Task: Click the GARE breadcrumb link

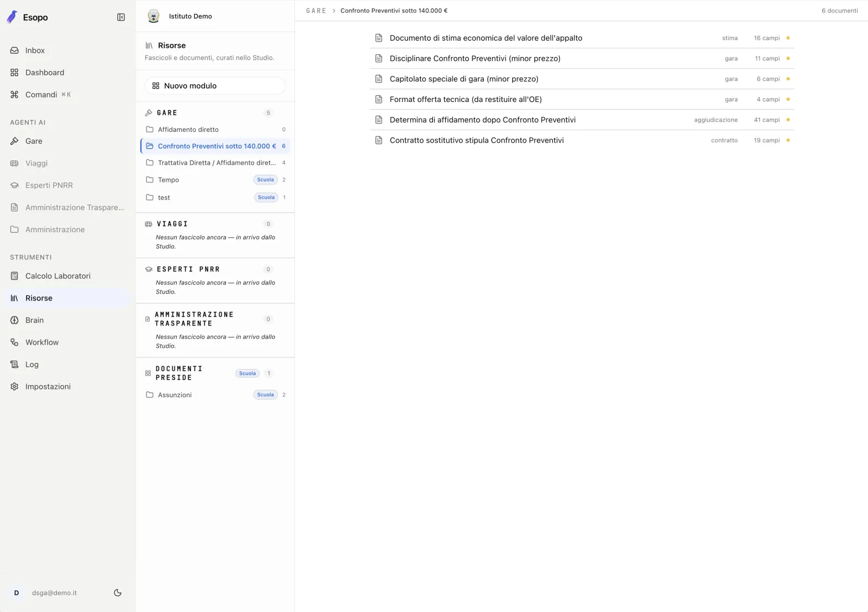Action: tap(316, 11)
